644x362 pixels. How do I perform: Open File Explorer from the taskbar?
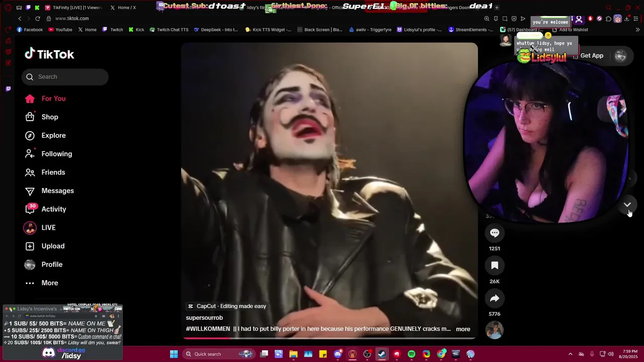click(293, 354)
